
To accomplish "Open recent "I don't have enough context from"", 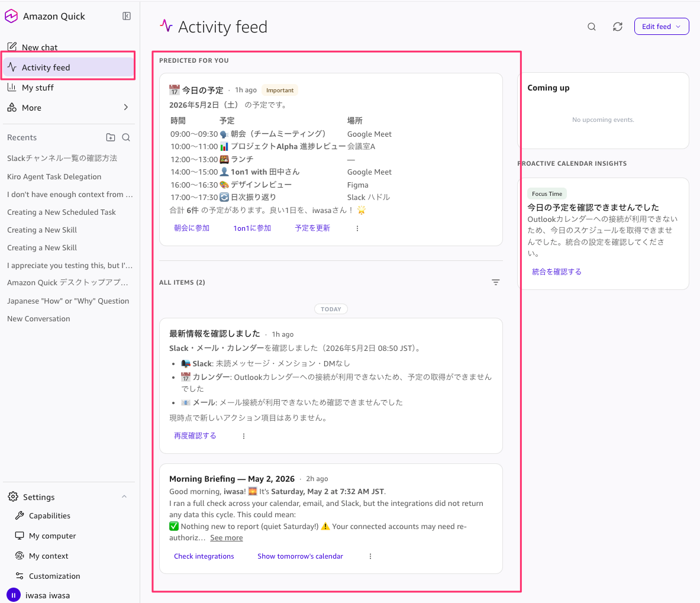I will pyautogui.click(x=70, y=194).
